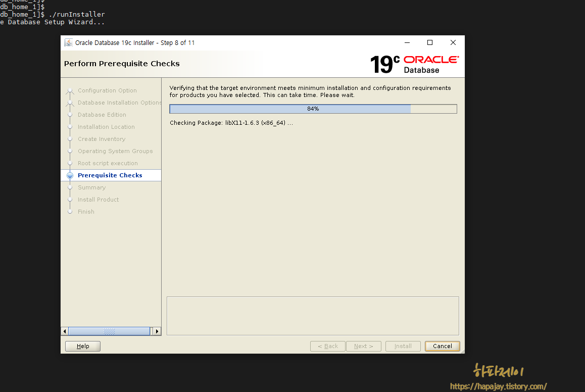Click the horizontal scrollbar thumb of the step list
The height and width of the screenshot is (392, 585).
(x=109, y=331)
